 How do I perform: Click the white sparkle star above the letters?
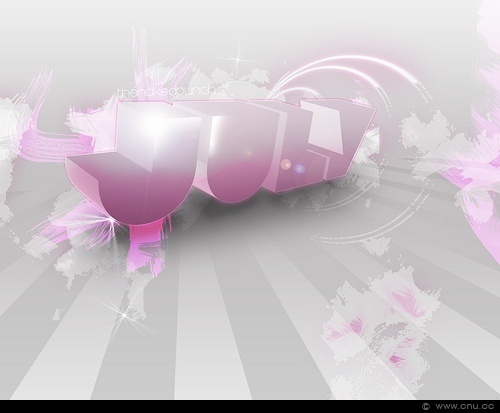pos(239,60)
